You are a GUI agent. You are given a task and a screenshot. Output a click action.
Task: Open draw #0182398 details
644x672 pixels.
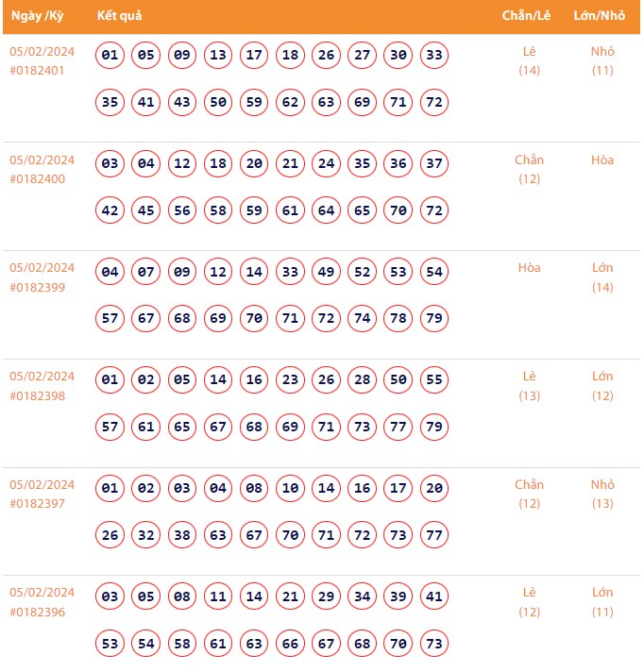click(37, 395)
